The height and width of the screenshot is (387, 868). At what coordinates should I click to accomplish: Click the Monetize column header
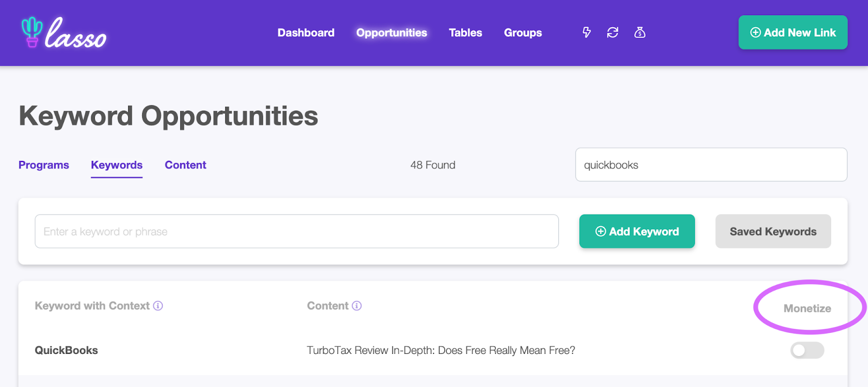click(807, 308)
